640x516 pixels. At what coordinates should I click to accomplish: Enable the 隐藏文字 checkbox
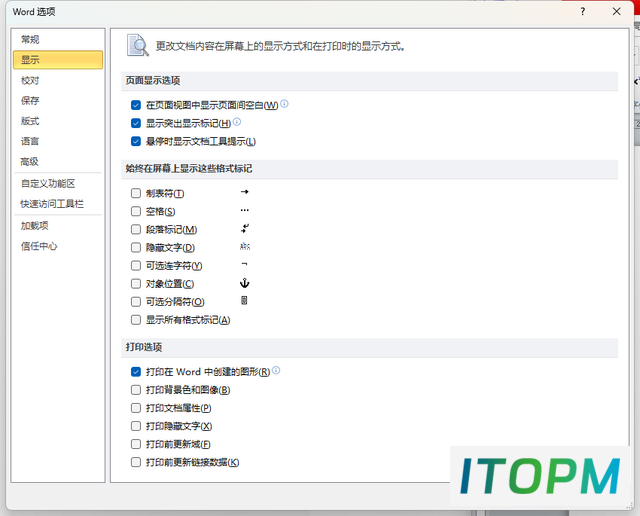(136, 247)
